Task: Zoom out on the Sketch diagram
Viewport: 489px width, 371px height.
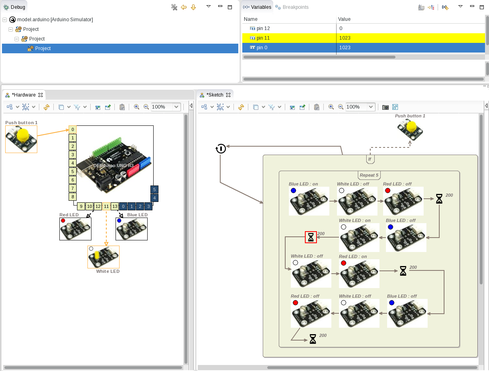Action: pos(341,107)
